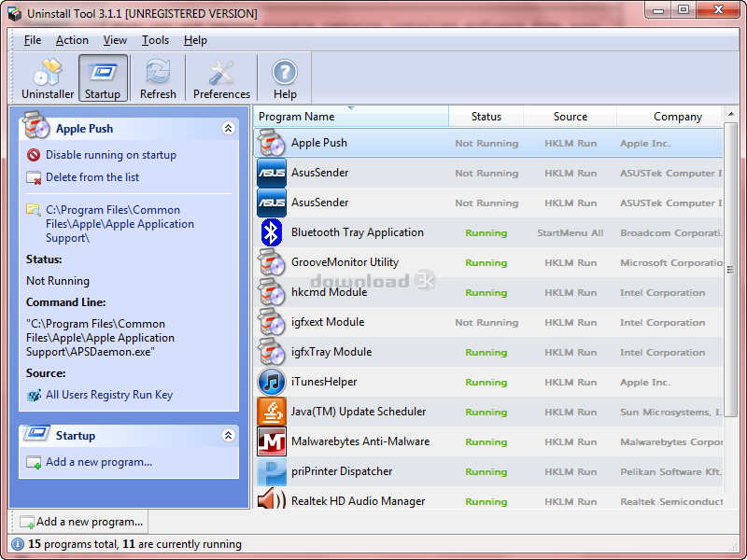Select the Bluetooth Tray Application icon
The width and height of the screenshot is (747, 560).
[x=272, y=232]
